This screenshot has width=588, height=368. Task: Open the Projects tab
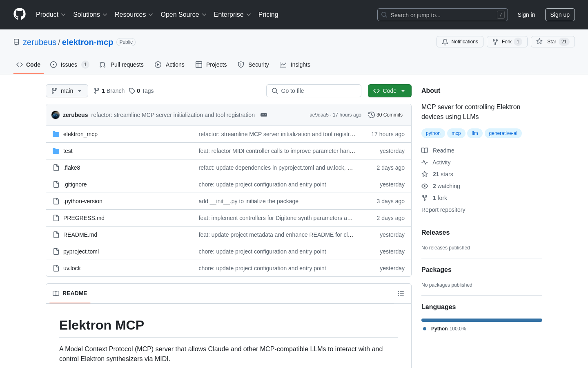[211, 65]
